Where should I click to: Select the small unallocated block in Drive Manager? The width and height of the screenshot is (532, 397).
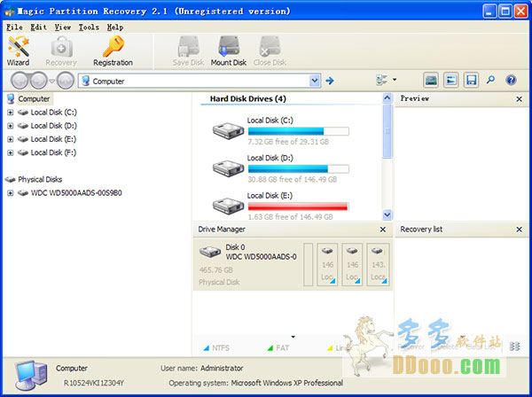click(x=308, y=264)
